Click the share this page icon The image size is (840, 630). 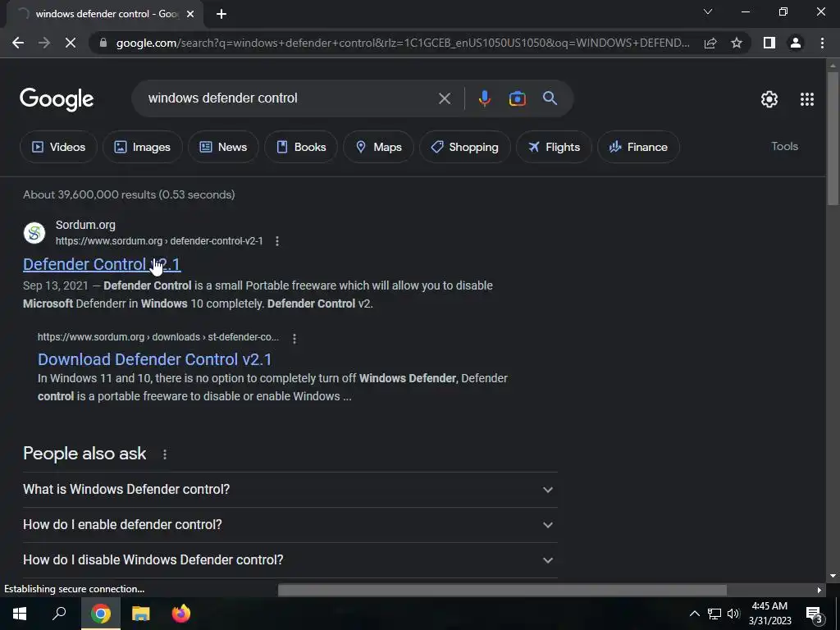pos(710,43)
